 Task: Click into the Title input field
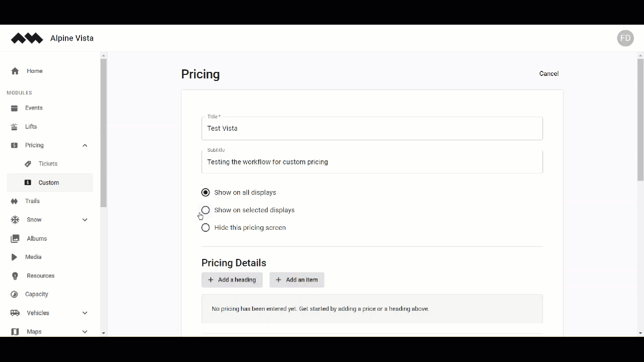pyautogui.click(x=372, y=129)
